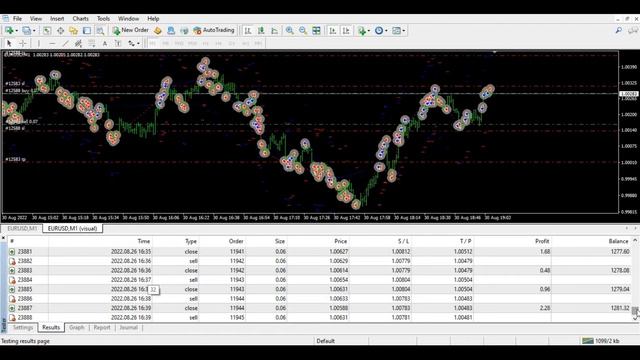
Task: Toggle the Chart Shift icon
Action: point(346,31)
